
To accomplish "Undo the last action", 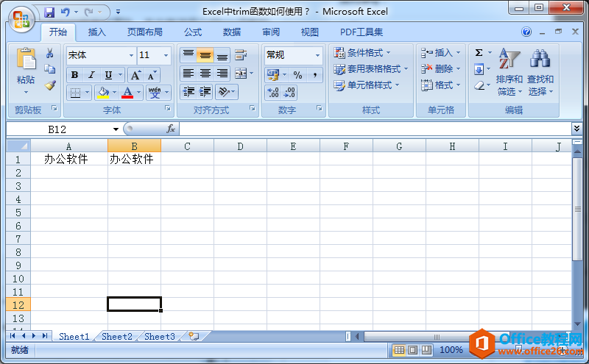I will [66, 13].
